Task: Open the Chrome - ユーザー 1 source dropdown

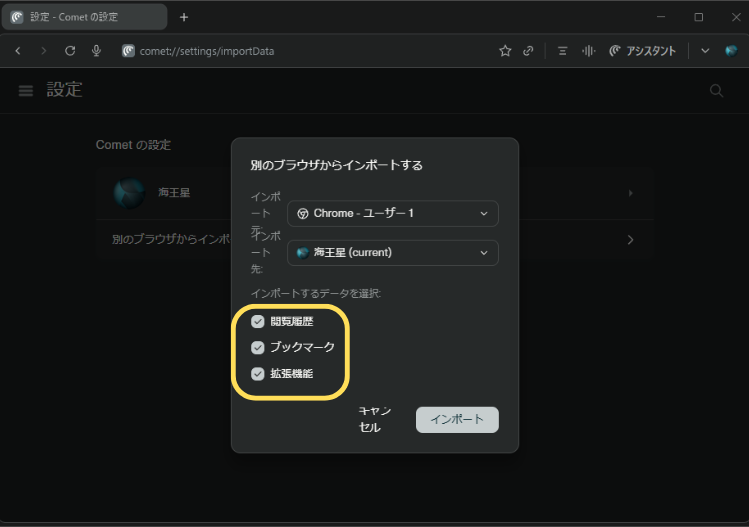Action: pyautogui.click(x=392, y=214)
